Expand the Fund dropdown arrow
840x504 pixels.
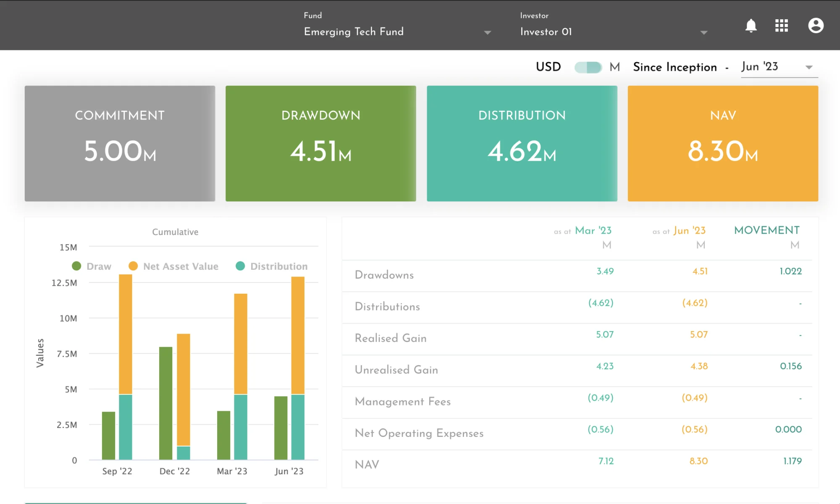pos(487,32)
